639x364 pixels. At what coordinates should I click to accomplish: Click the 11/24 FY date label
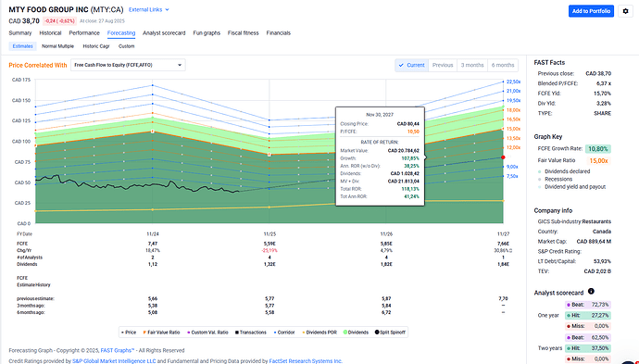point(153,234)
